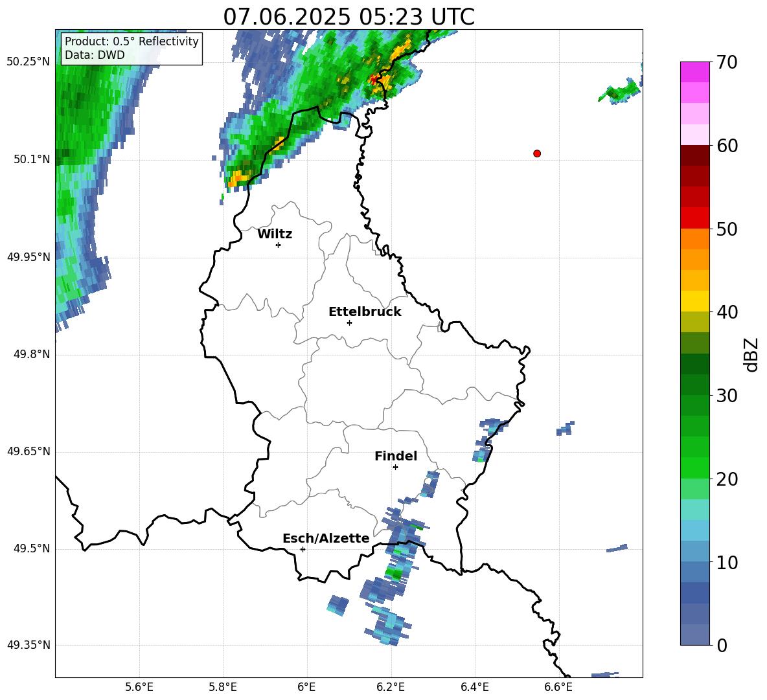Click the 6°E longitude label

point(306,687)
